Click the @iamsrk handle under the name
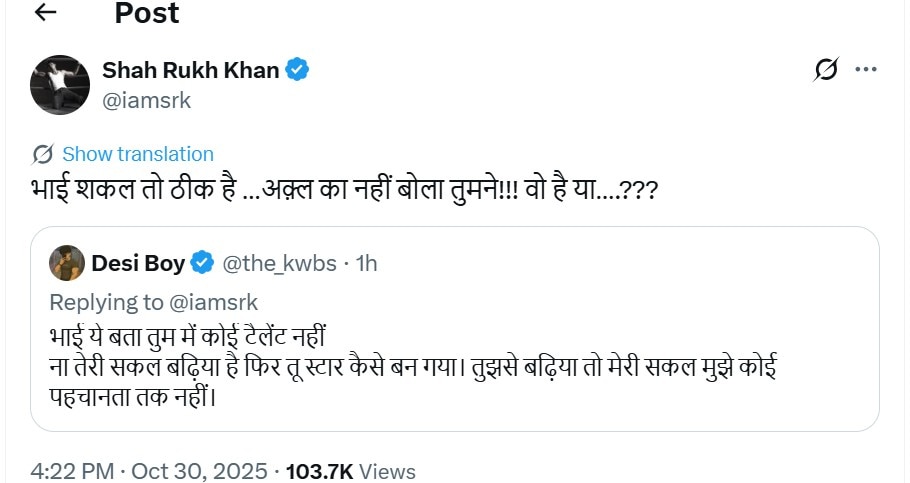This screenshot has width=910, height=483. tap(146, 100)
